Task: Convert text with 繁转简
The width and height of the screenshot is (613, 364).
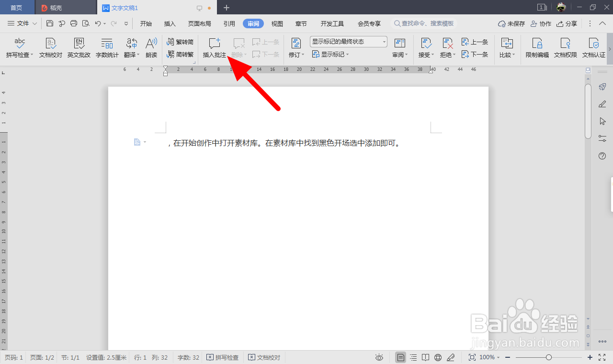Action: [180, 42]
